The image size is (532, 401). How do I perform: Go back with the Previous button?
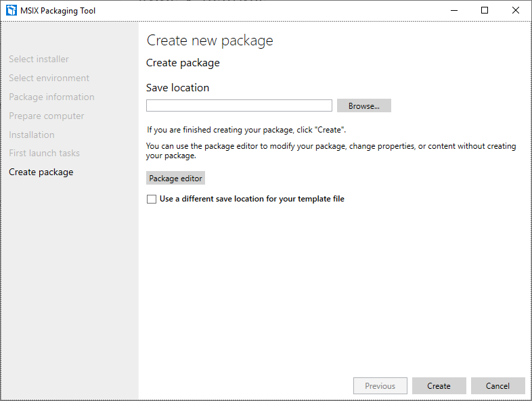[x=380, y=385]
